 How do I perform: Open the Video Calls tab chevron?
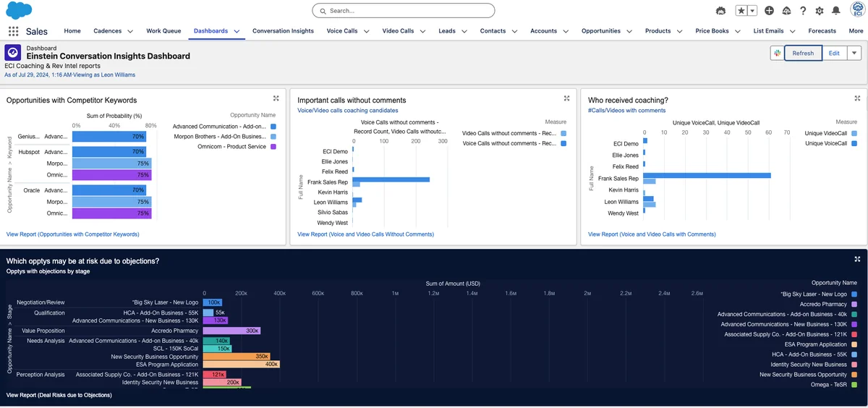423,31
